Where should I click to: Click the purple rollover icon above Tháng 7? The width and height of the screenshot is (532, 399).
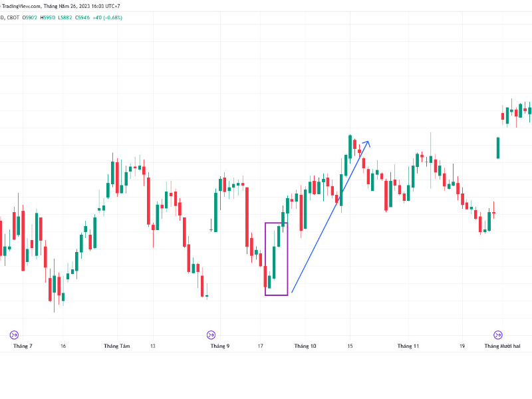(x=14, y=335)
